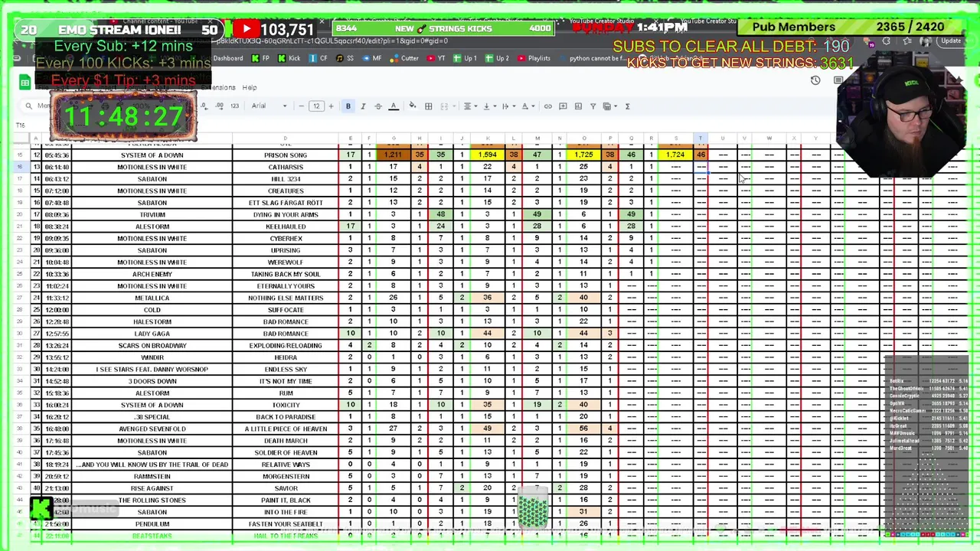Select the 1,724 cell

[675, 155]
